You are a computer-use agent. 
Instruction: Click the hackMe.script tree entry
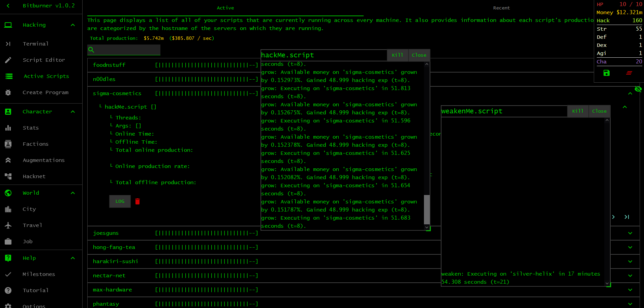[x=130, y=107]
